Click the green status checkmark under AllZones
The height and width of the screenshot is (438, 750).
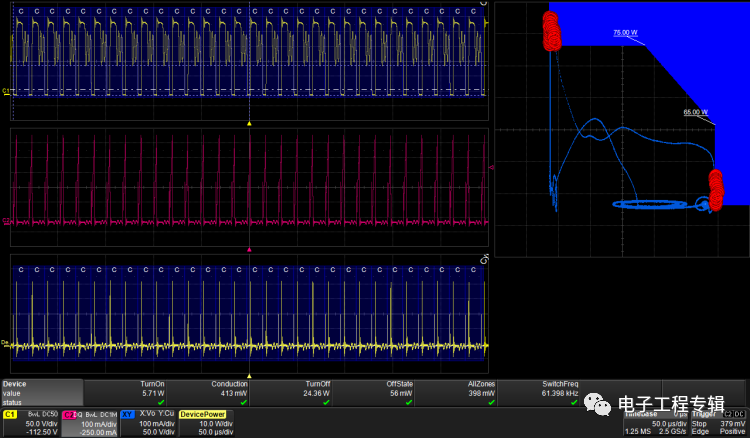pos(492,403)
